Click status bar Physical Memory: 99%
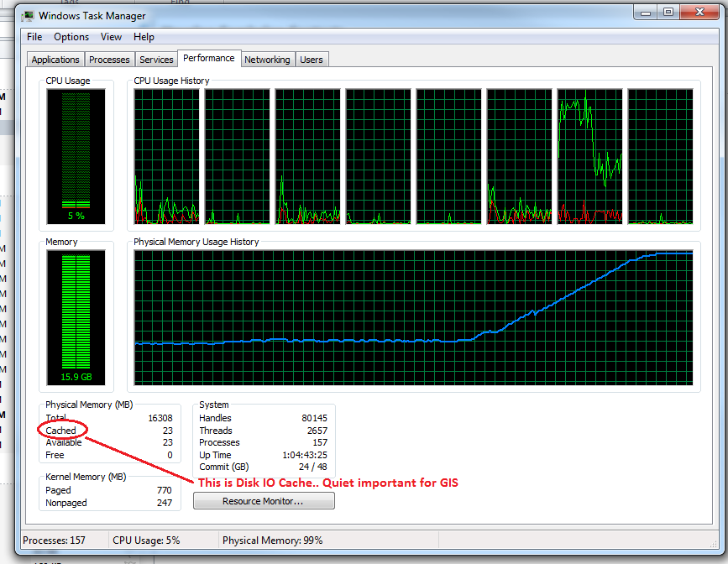The width and height of the screenshot is (728, 564). click(x=273, y=540)
